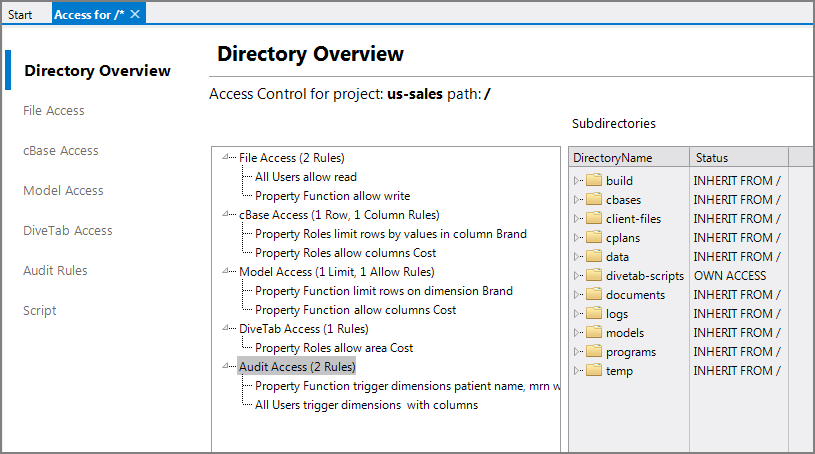Click INHERIT FROM / status for build
This screenshot has height=454, width=815.
pos(737,180)
